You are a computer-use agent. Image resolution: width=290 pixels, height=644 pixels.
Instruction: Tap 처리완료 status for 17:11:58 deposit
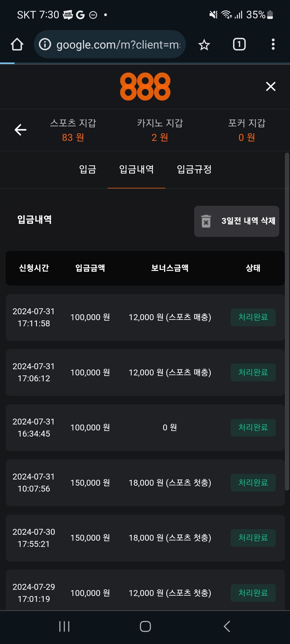coord(253,317)
